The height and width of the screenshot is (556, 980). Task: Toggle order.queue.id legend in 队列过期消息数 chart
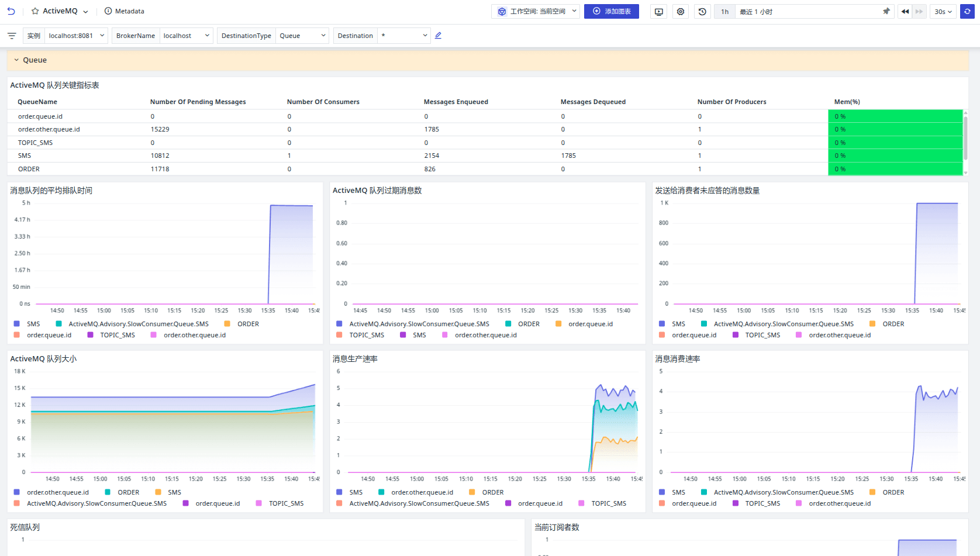click(591, 324)
